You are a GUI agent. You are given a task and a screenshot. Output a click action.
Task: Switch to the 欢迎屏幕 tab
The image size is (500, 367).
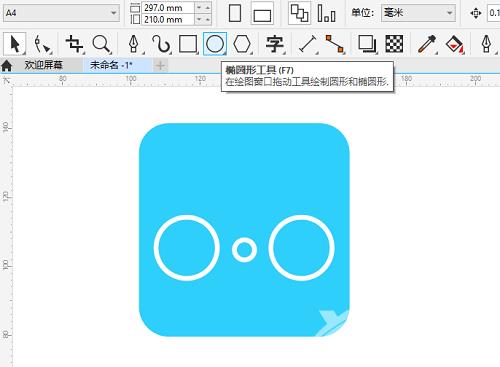point(43,65)
